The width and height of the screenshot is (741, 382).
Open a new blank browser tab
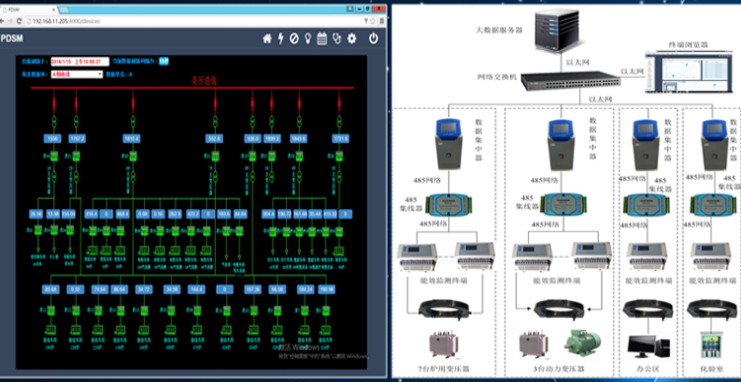(63, 9)
